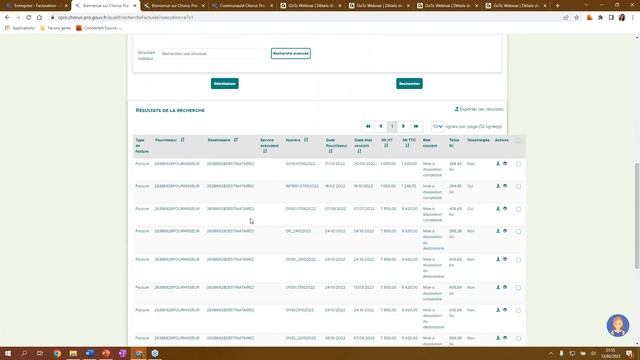The height and width of the screenshot is (360, 640).
Task: Open Word from the taskbar
Action: (90, 353)
